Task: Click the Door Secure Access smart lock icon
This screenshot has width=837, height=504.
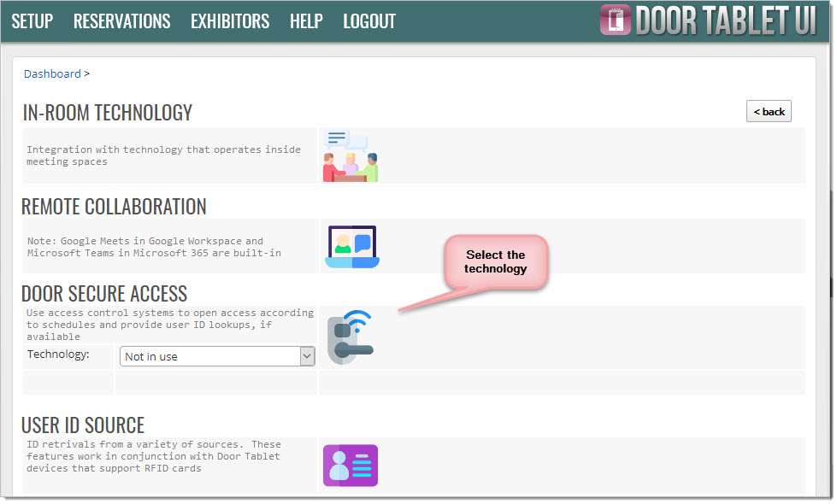Action: (x=351, y=337)
